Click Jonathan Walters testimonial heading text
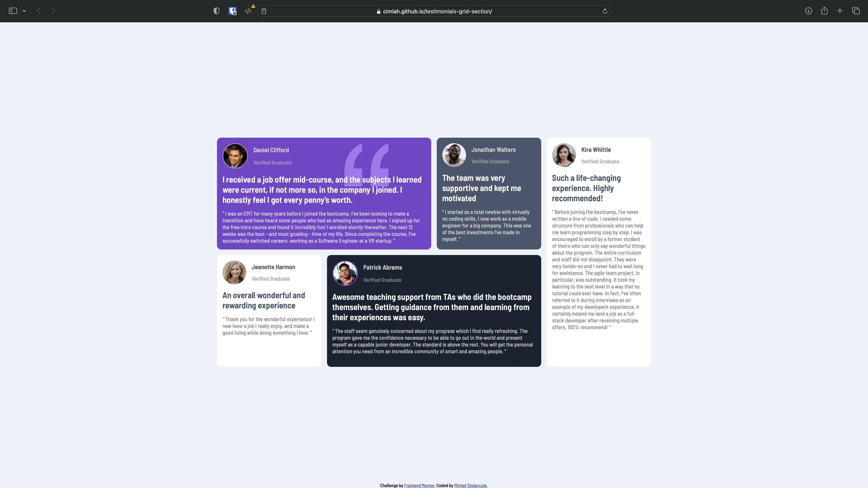 tap(481, 188)
